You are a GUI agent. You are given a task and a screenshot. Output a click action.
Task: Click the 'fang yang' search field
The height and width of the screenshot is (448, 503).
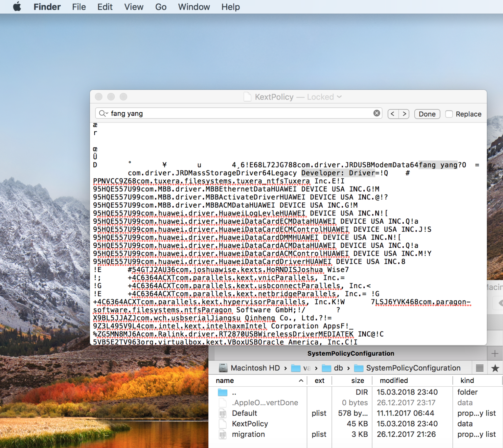coord(238,113)
